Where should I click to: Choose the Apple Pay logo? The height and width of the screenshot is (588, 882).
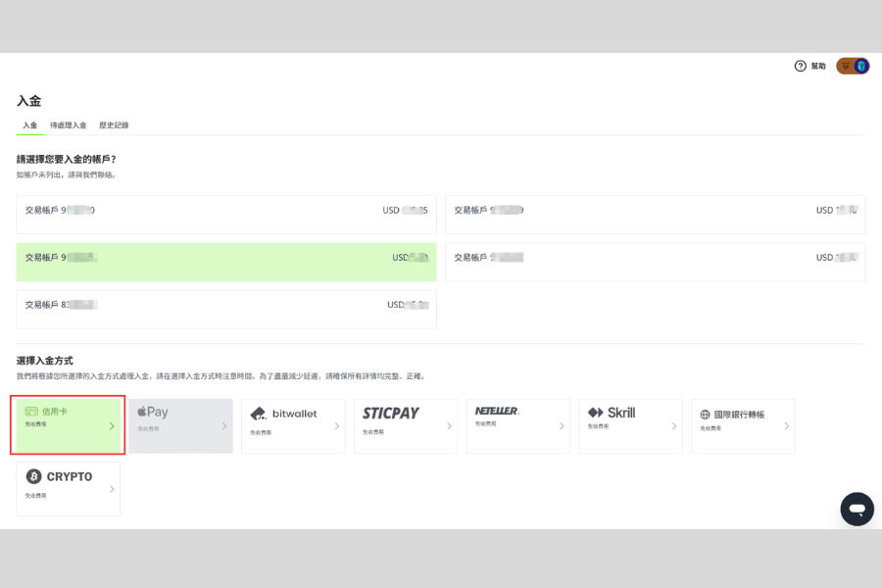[x=153, y=413]
